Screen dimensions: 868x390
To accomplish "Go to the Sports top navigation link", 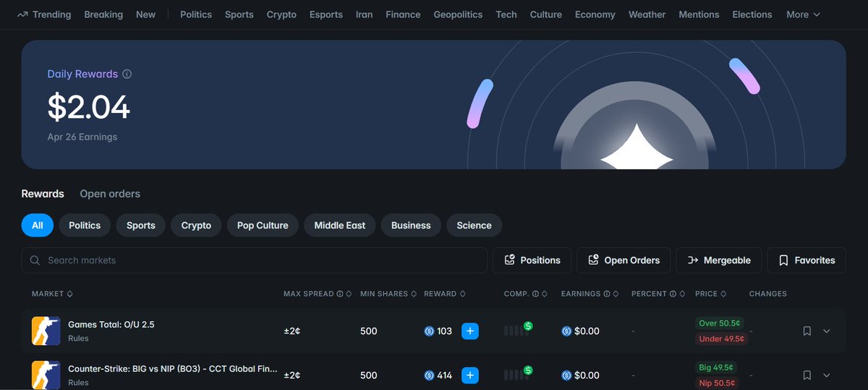I will coord(239,14).
